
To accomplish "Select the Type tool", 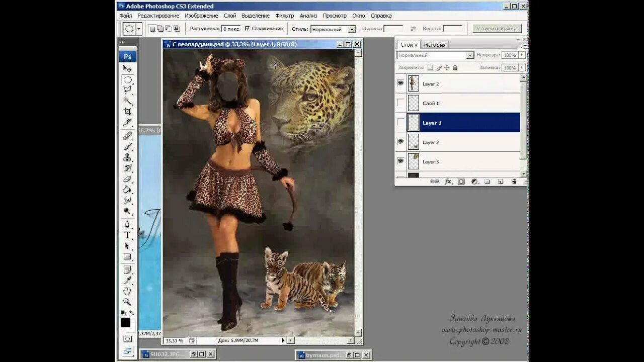I will click(x=127, y=235).
